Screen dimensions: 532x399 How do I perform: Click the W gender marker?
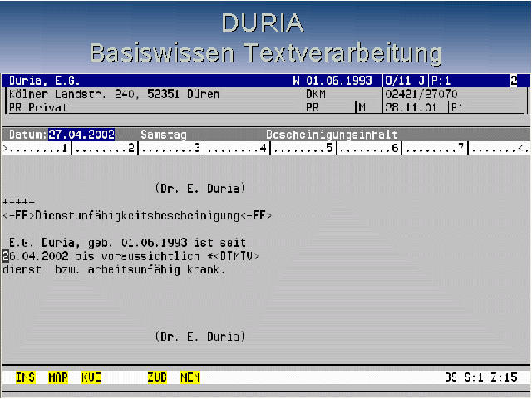(296, 81)
